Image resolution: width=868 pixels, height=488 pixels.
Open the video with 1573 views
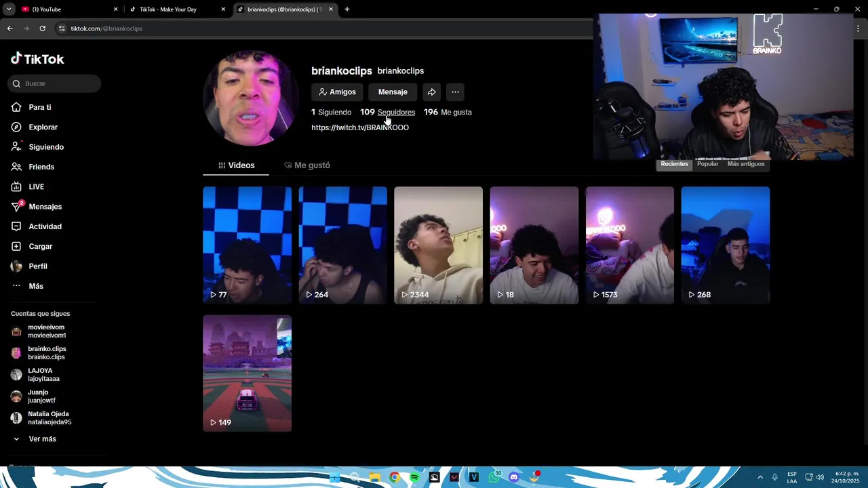click(x=630, y=245)
